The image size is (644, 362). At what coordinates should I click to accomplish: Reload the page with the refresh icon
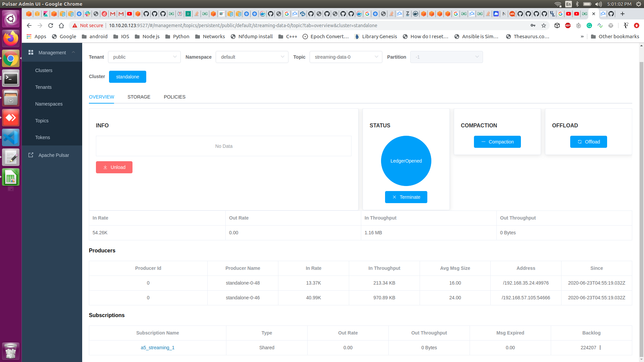pos(51,25)
